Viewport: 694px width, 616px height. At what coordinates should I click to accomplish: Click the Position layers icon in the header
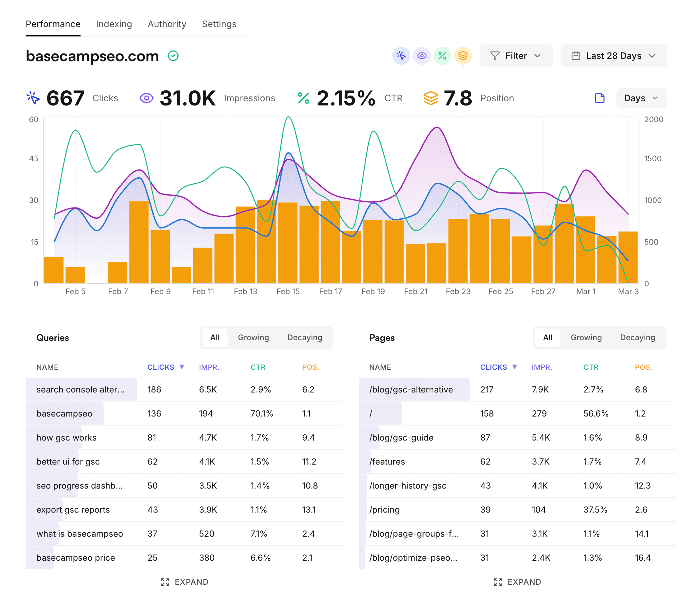click(463, 56)
